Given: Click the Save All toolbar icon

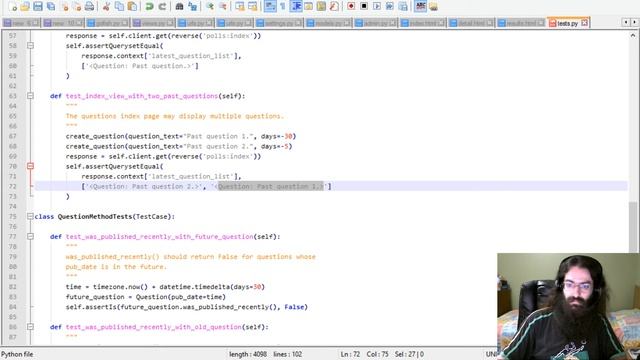Looking at the screenshot, I should click(51, 6).
